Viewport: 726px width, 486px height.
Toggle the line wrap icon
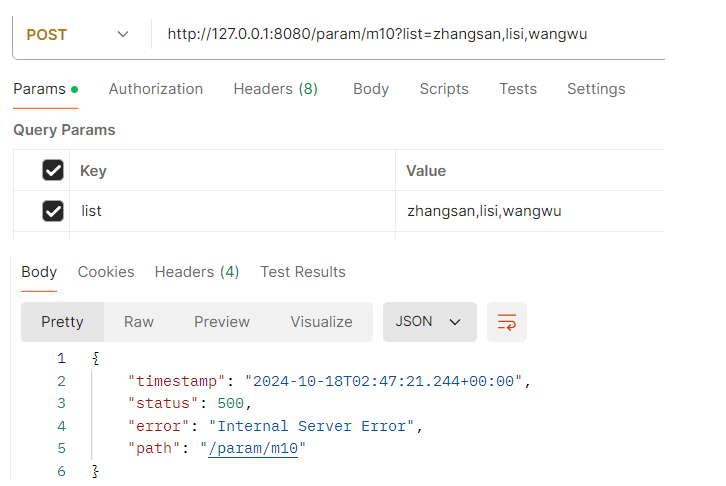pyautogui.click(x=507, y=322)
